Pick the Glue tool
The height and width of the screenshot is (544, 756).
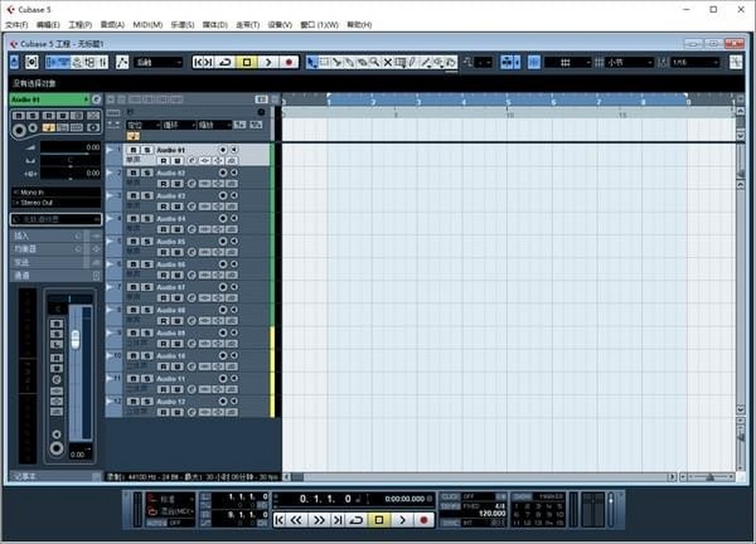(x=348, y=62)
